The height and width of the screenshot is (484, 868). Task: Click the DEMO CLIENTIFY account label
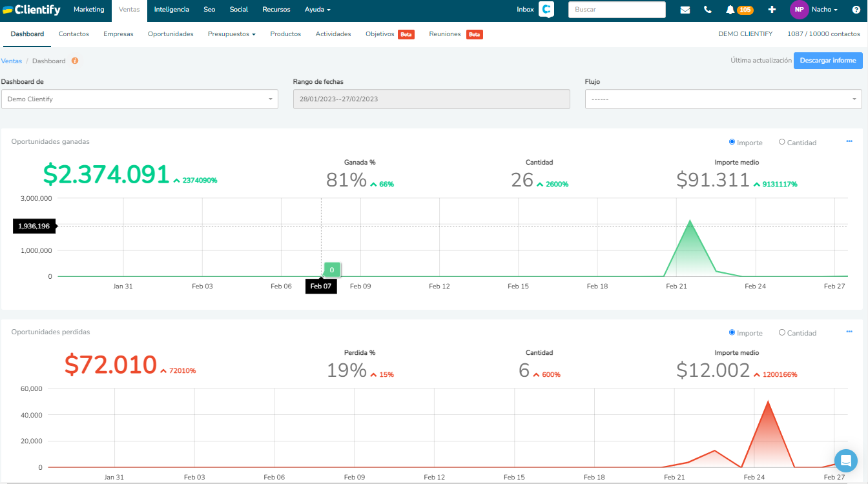coord(745,34)
